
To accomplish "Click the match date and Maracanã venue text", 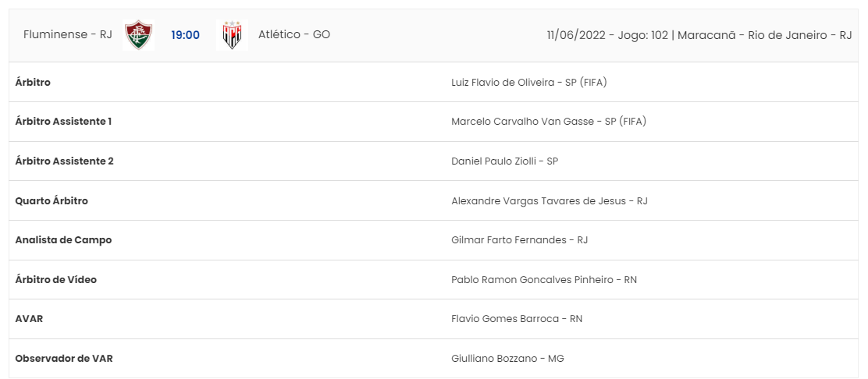I will pos(699,35).
